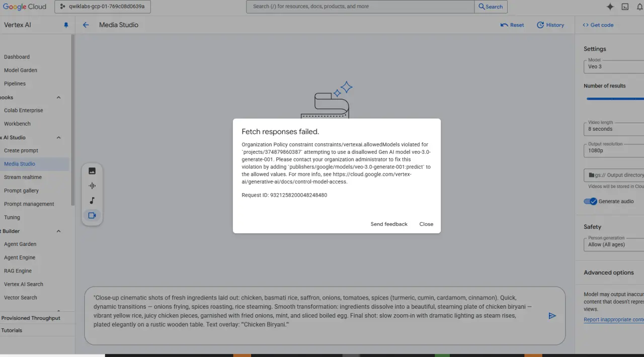Open the Video length dropdown
644x357 pixels.
(x=614, y=129)
